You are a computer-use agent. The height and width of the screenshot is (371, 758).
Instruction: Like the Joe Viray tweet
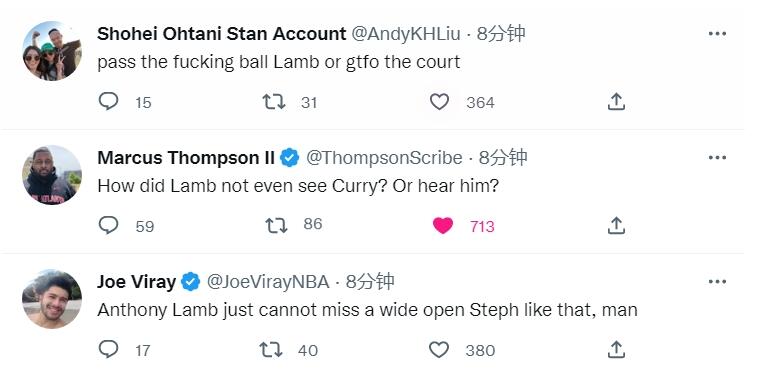click(439, 349)
